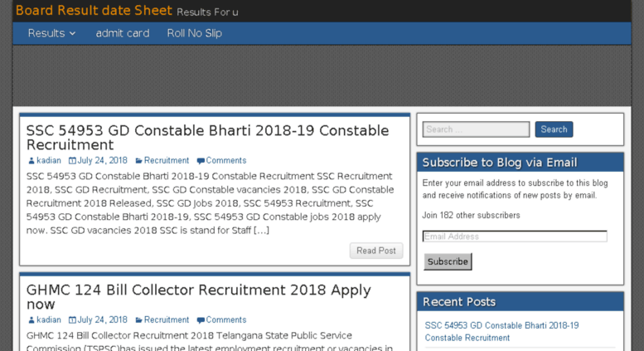Click comment bubble icon on GHMC 124 post
The width and height of the screenshot is (644, 351).
[x=201, y=320]
